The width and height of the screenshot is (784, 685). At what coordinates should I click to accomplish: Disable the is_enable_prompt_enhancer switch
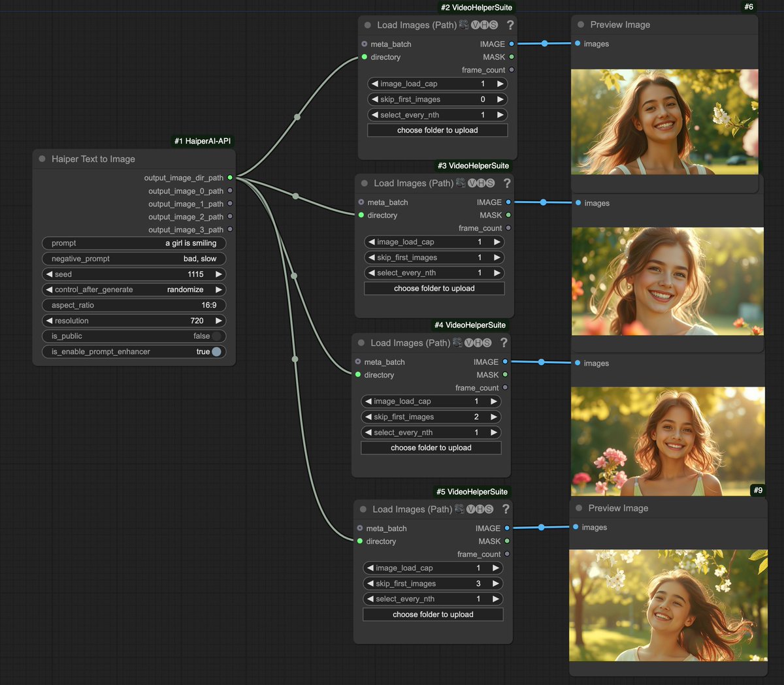tap(216, 351)
